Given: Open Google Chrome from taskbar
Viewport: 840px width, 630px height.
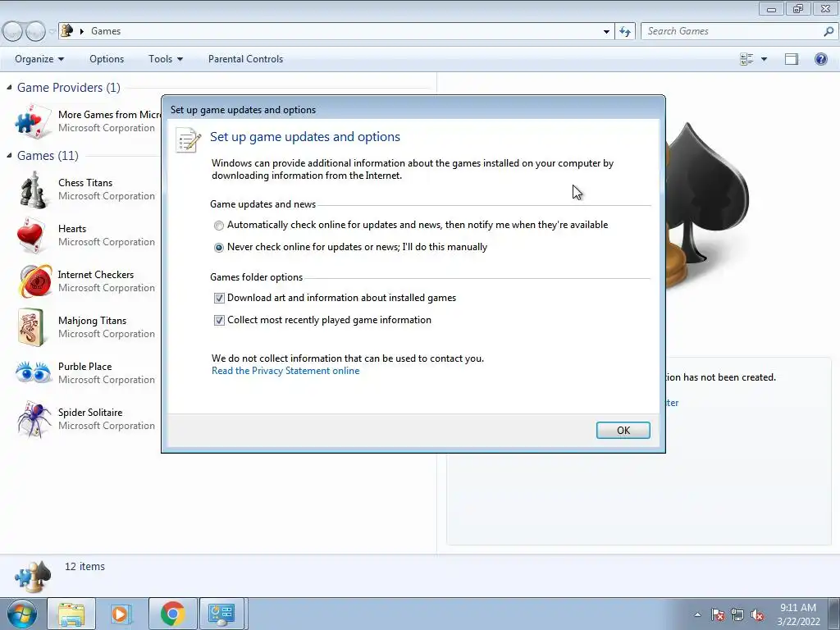Looking at the screenshot, I should [172, 614].
